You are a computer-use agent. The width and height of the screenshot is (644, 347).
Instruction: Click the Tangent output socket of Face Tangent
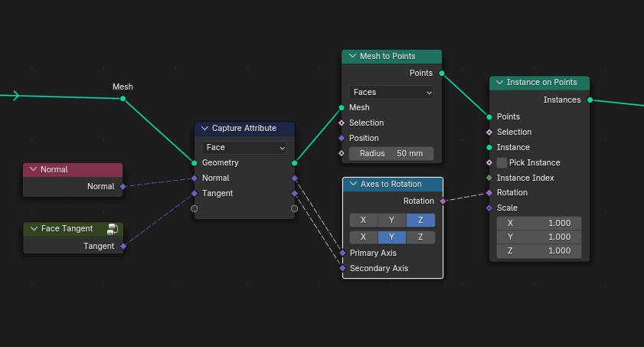pos(123,247)
